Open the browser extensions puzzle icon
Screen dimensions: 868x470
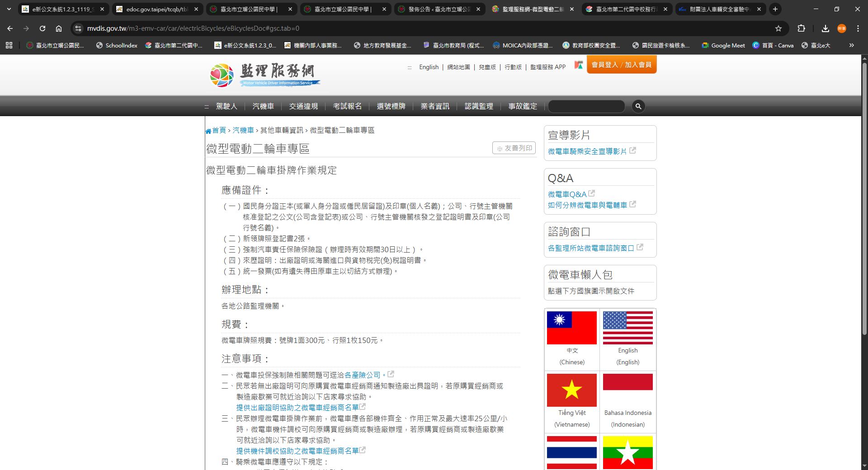tap(801, 28)
